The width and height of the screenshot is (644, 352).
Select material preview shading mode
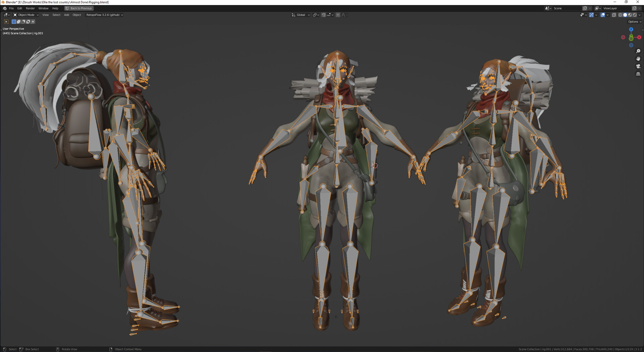pyautogui.click(x=630, y=15)
